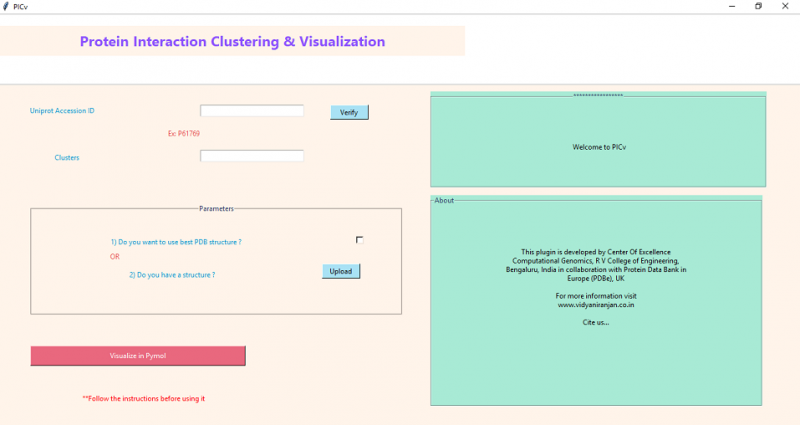Click the Uniprot Accession ID input field
This screenshot has height=425, width=800.
(x=251, y=111)
